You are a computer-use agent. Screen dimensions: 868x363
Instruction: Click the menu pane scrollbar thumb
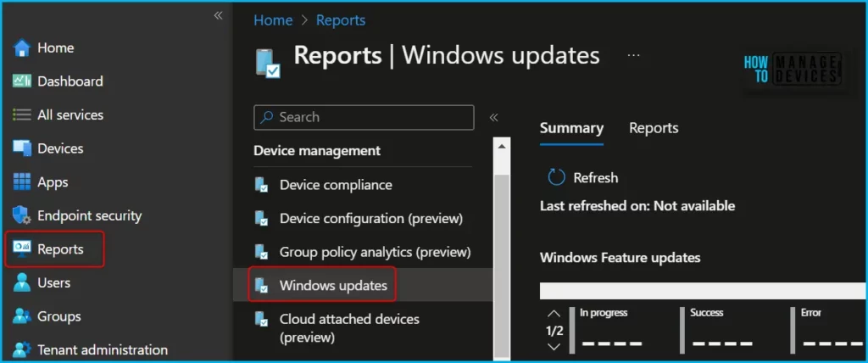[x=502, y=266]
